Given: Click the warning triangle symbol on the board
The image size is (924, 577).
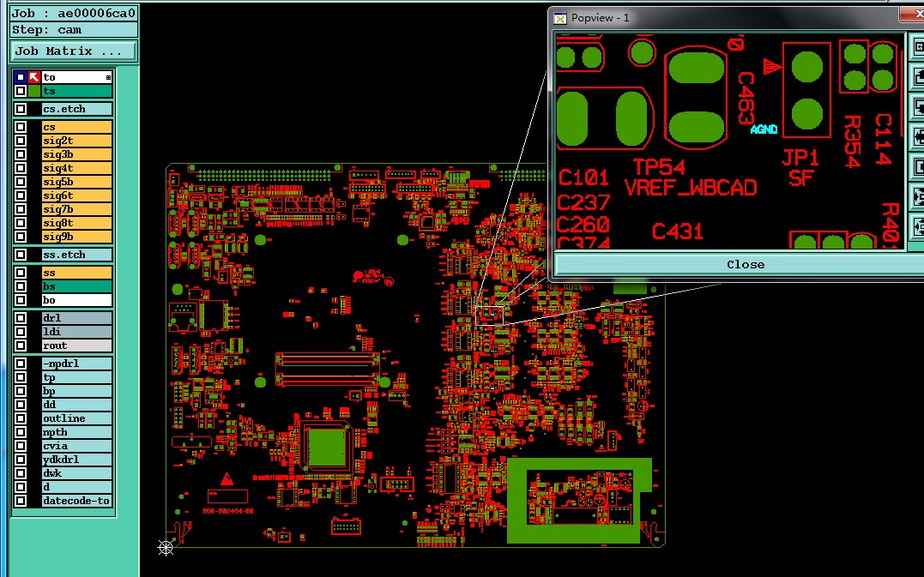Looking at the screenshot, I should pos(226,478).
